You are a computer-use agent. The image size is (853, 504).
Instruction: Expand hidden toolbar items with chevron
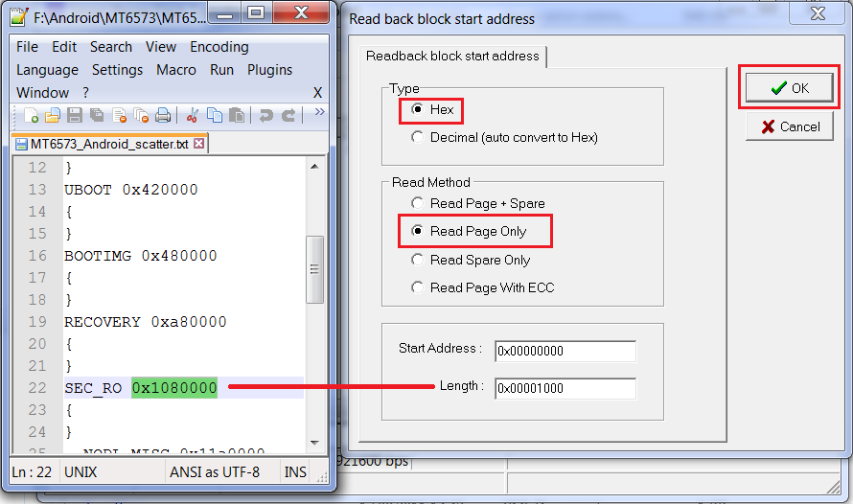click(320, 111)
